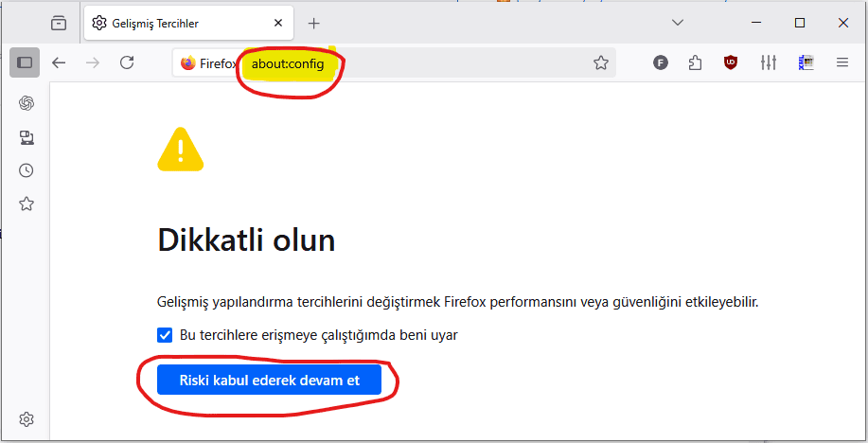Uncheck 'Bu tercihlere erişmeye çalıştığımda beni uyar'

pos(165,335)
